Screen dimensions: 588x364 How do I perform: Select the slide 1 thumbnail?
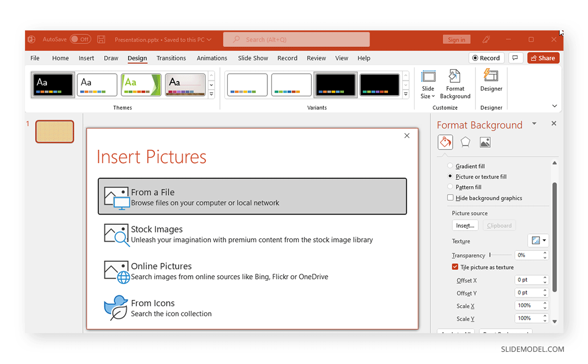(x=54, y=131)
